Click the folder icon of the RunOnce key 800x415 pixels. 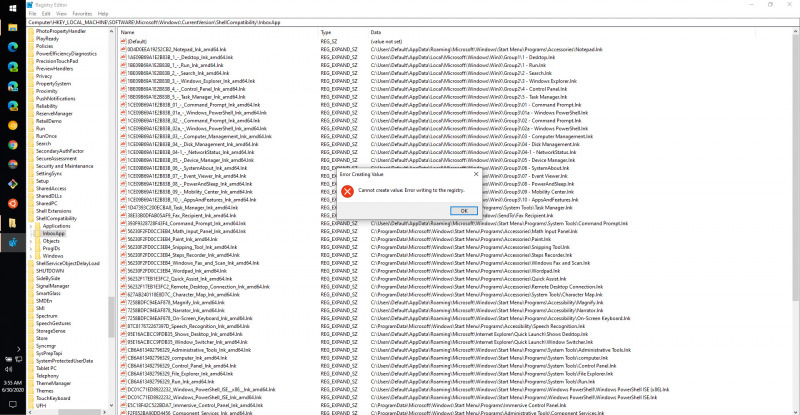tap(31, 136)
